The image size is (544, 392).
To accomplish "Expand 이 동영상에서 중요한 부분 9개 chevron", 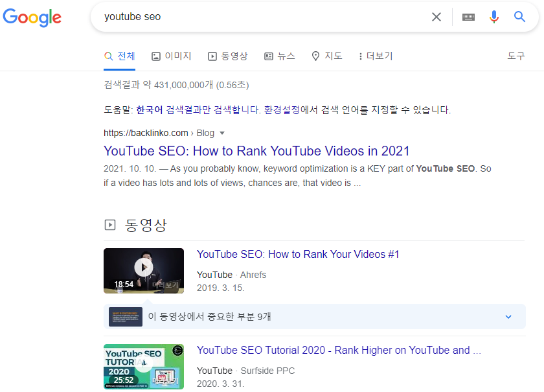I will pyautogui.click(x=508, y=317).
